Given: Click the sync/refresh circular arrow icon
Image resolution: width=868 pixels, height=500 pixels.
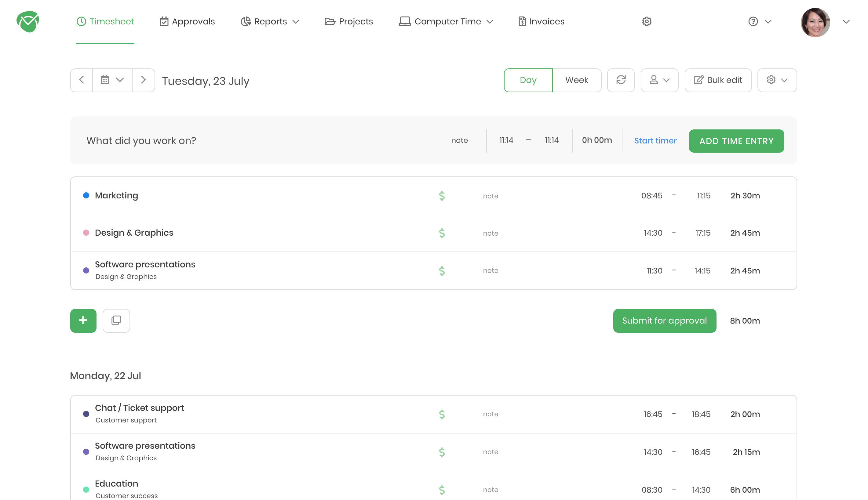Looking at the screenshot, I should [621, 80].
